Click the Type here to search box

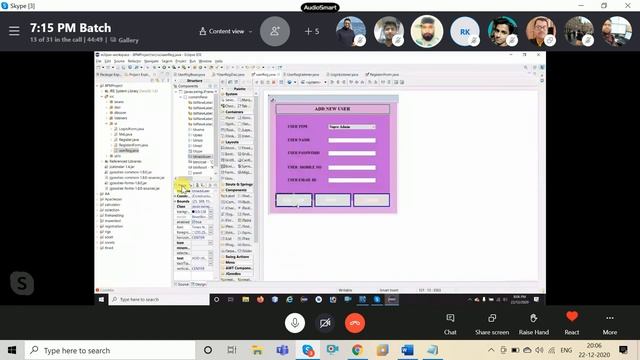110,350
